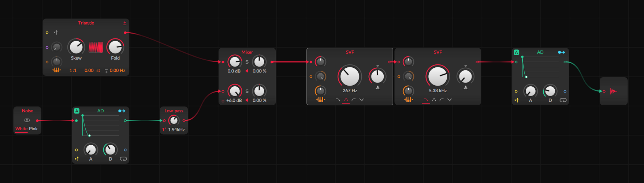
Task: Select the Mixer module title
Action: click(247, 52)
